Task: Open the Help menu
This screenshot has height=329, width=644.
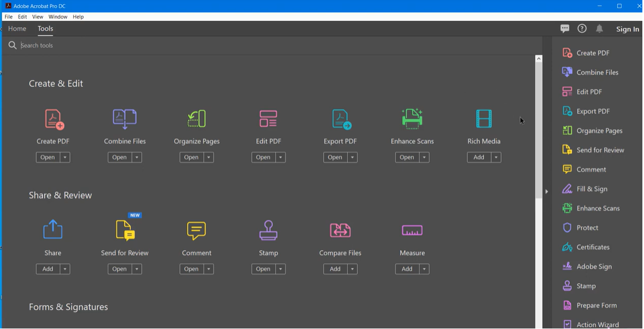Action: click(78, 17)
